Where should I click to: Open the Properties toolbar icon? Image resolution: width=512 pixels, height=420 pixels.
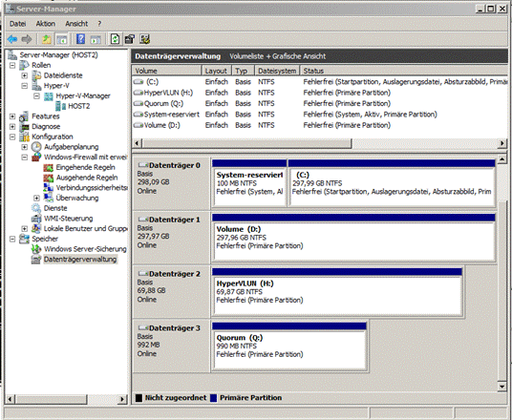tap(130, 39)
